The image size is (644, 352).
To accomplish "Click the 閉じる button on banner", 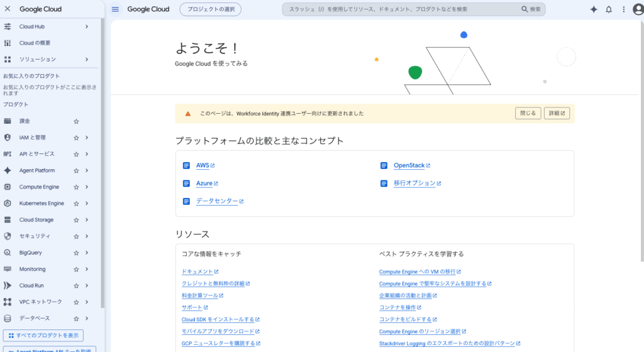I will (x=528, y=113).
